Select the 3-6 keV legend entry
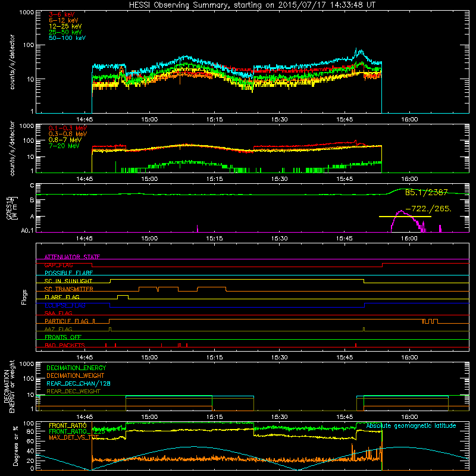The height and width of the screenshot is (476, 476). coord(61,14)
